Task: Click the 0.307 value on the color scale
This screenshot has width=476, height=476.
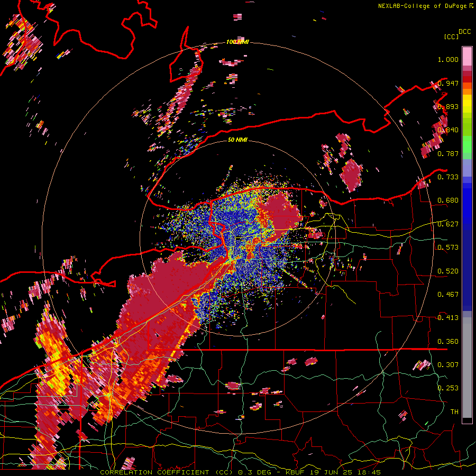Action: click(448, 365)
